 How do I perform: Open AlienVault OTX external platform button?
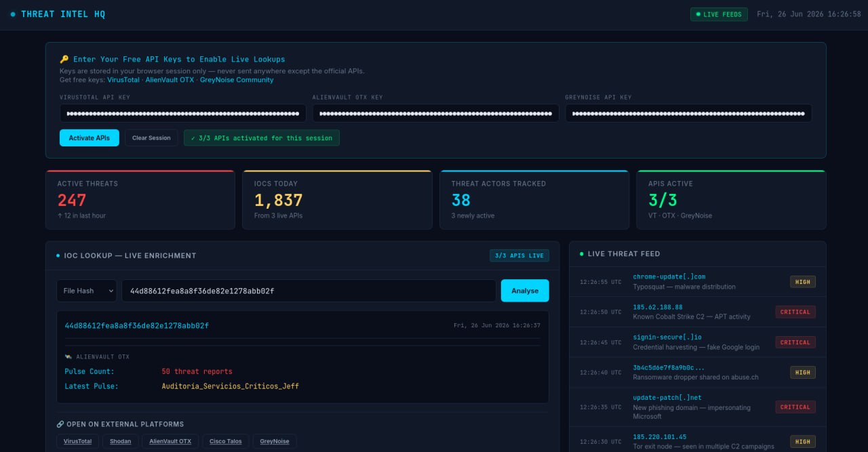pos(170,441)
